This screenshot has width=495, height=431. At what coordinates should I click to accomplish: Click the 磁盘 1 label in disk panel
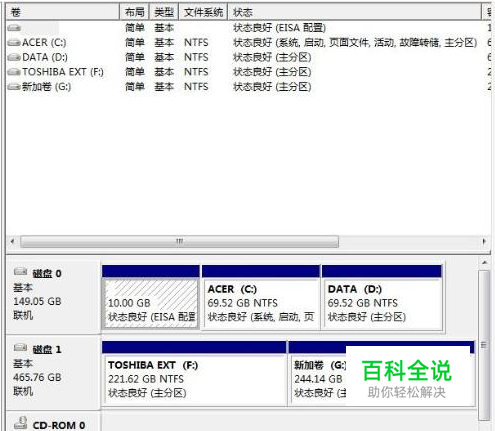[47, 350]
